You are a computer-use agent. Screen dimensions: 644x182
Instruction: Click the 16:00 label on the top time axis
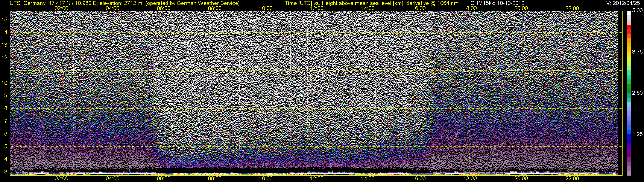(x=419, y=8)
